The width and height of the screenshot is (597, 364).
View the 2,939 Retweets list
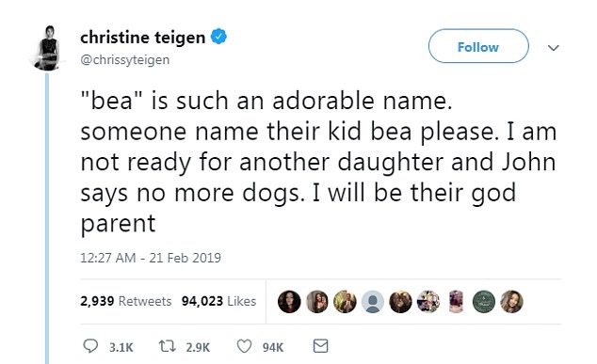[125, 301]
